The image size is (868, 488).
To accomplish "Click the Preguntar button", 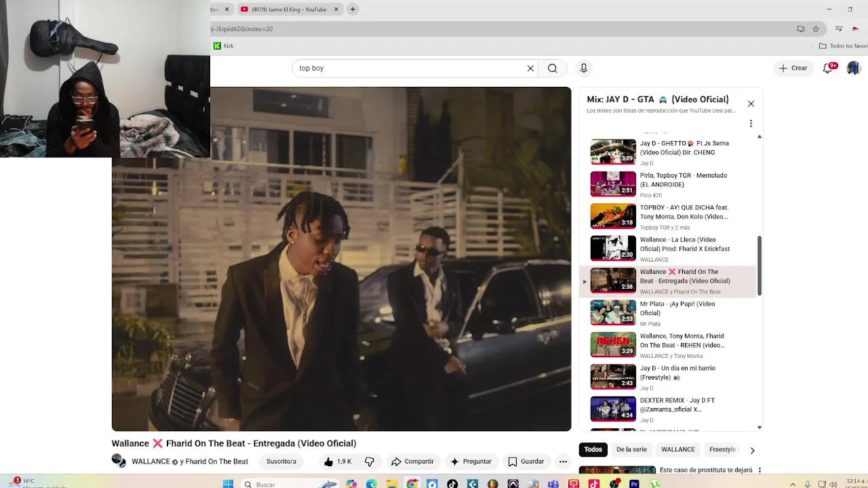I will [x=471, y=462].
